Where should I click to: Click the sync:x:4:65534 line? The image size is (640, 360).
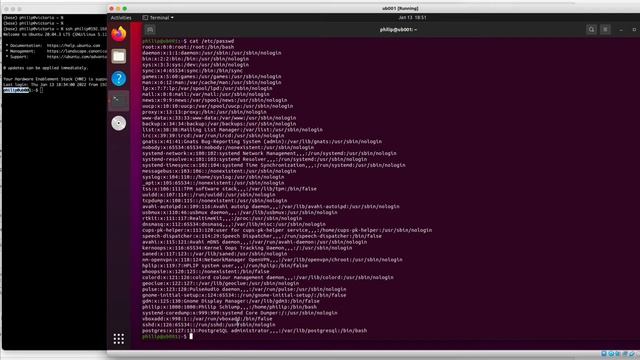192,71
